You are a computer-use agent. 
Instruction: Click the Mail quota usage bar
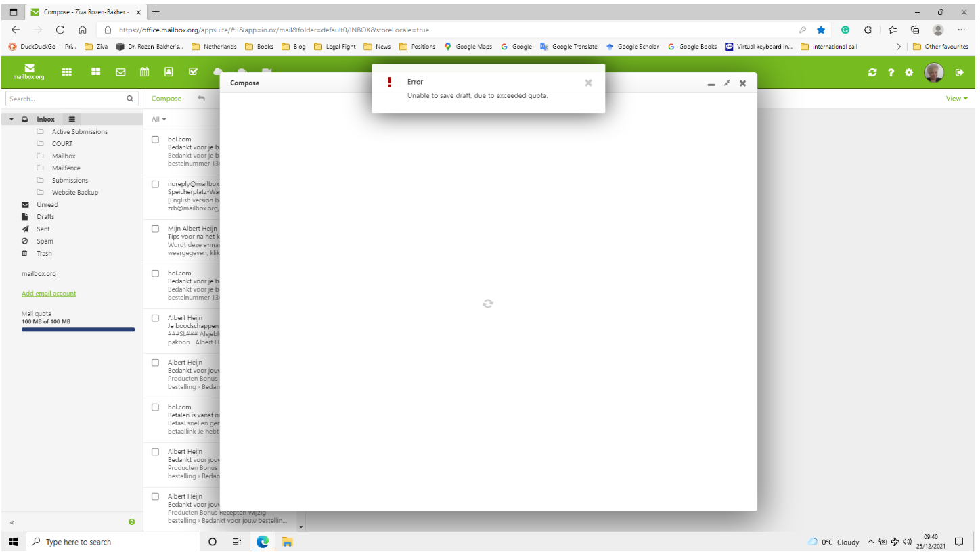pos(78,330)
